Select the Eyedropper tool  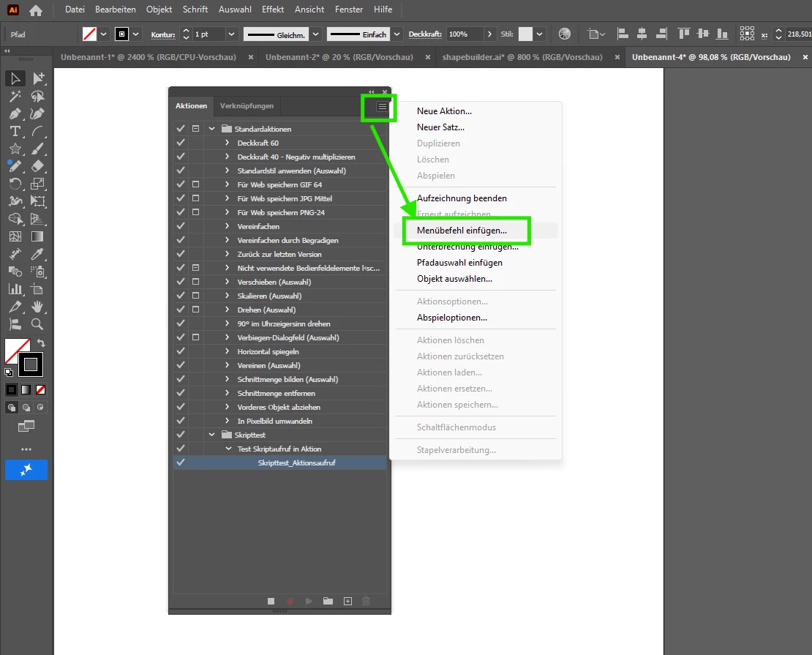(38, 254)
